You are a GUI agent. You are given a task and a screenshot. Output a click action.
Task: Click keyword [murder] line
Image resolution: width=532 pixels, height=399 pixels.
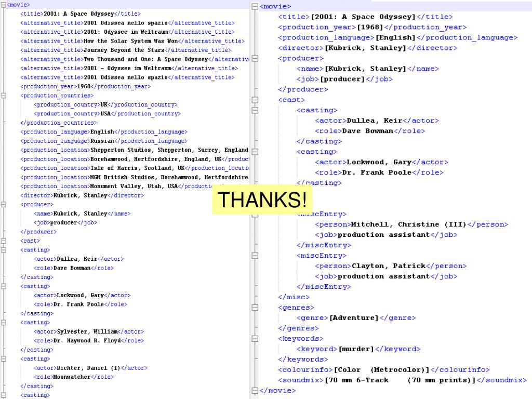click(358, 349)
